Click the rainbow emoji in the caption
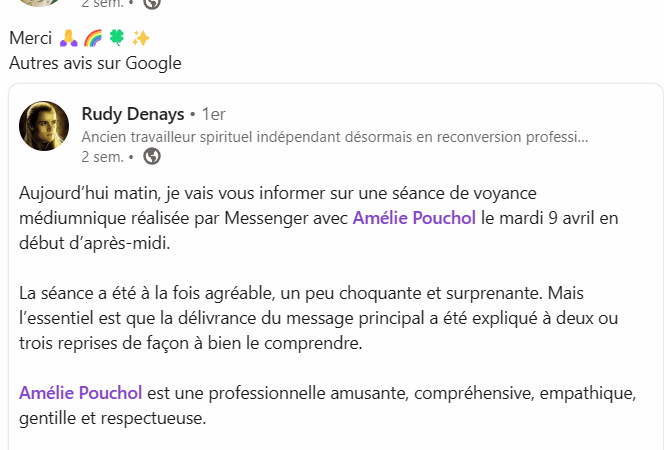Screen dimensions: 664x450 (x=92, y=39)
